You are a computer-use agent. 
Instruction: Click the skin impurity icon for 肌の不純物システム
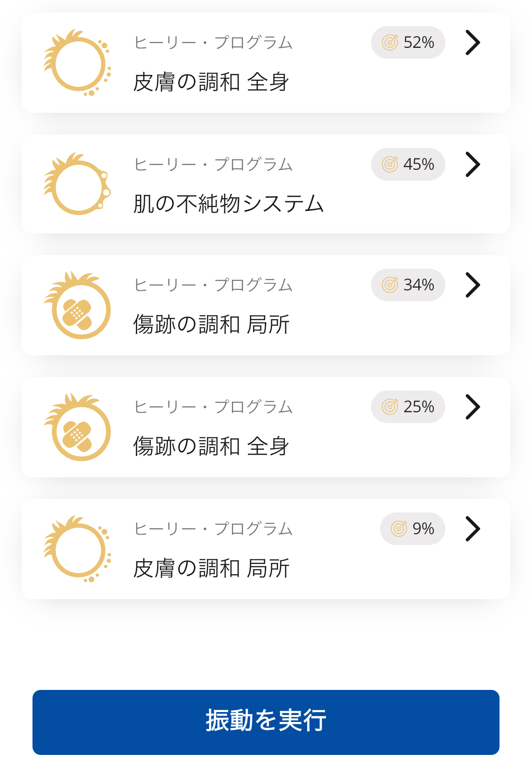pos(77,184)
